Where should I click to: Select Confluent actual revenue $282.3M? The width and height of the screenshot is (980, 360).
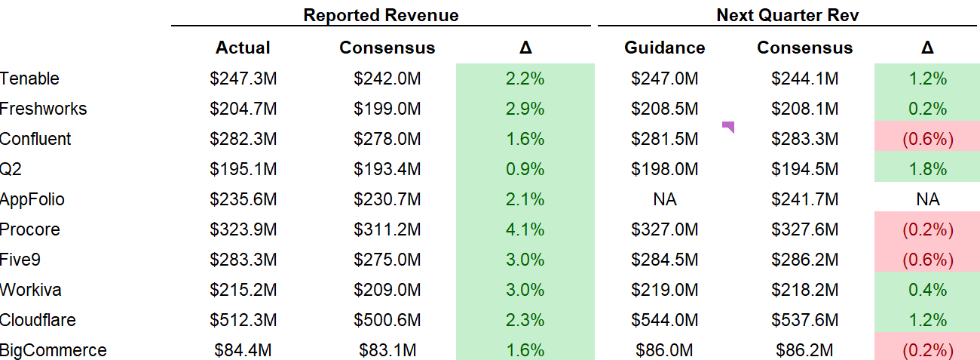click(x=243, y=139)
